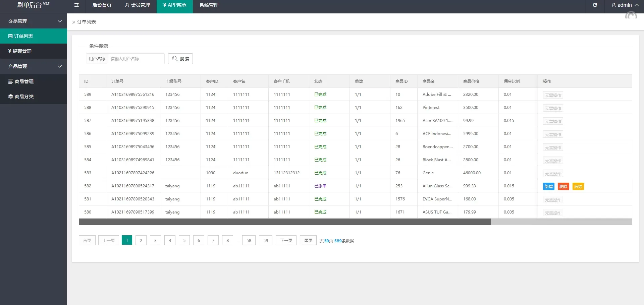
Task: Open 商品分类 in the sidebar
Action: coord(34,97)
